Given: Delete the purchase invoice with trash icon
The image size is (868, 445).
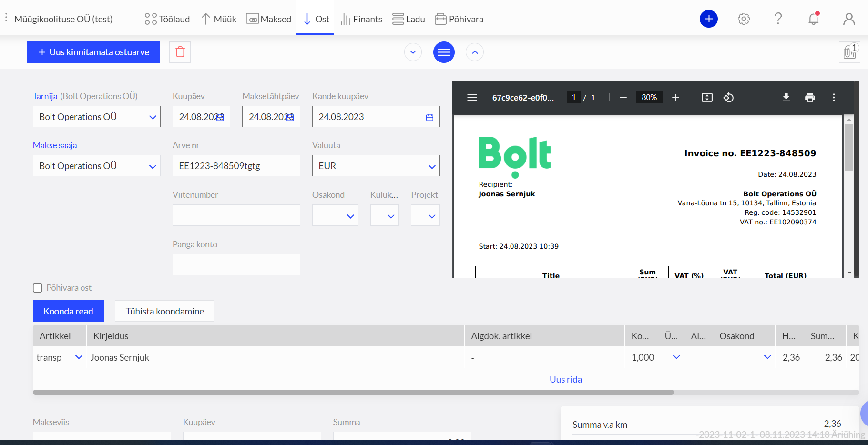Looking at the screenshot, I should [x=180, y=52].
